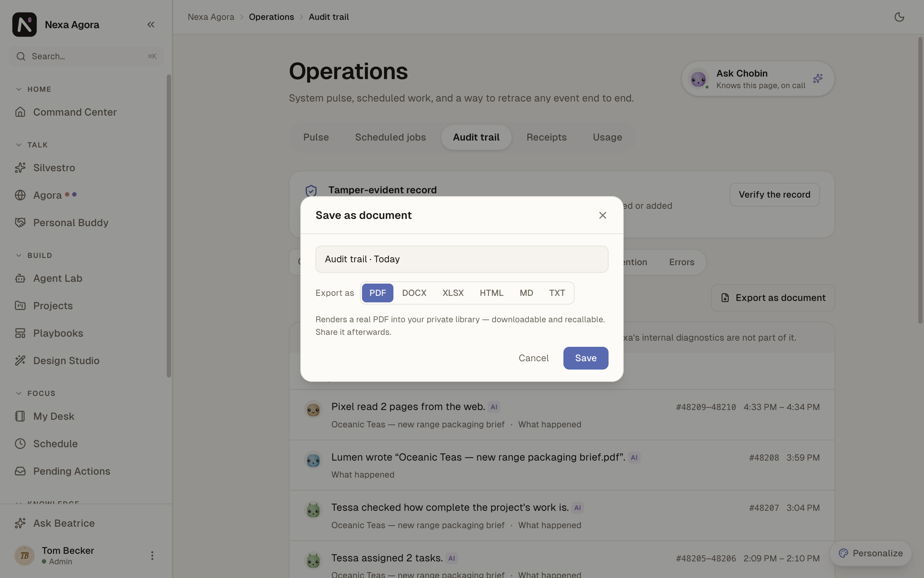
Task: Click Verify the record button
Action: pyautogui.click(x=774, y=195)
